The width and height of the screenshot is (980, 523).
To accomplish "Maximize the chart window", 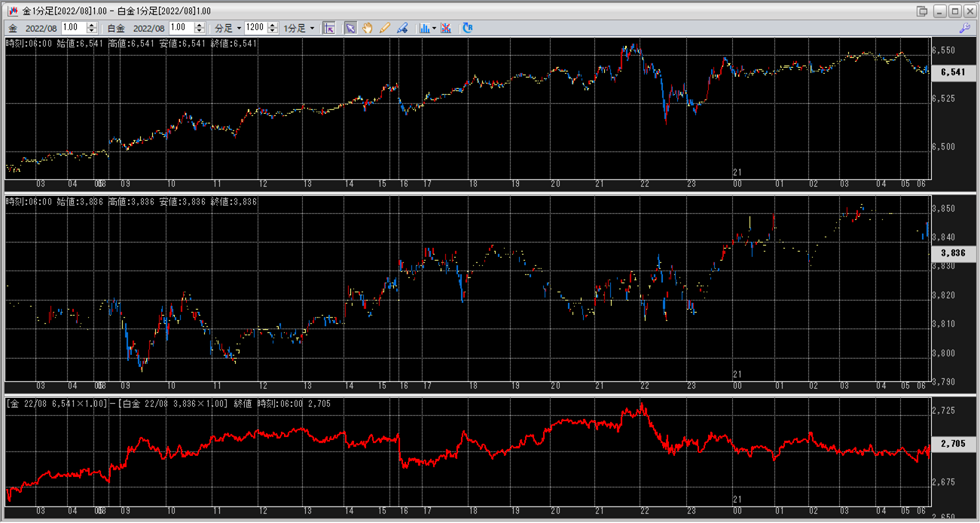I will [x=954, y=11].
